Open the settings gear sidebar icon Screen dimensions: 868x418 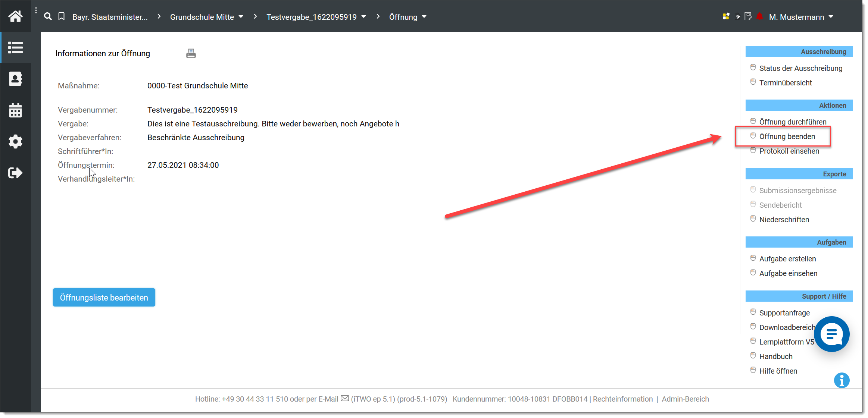15,142
